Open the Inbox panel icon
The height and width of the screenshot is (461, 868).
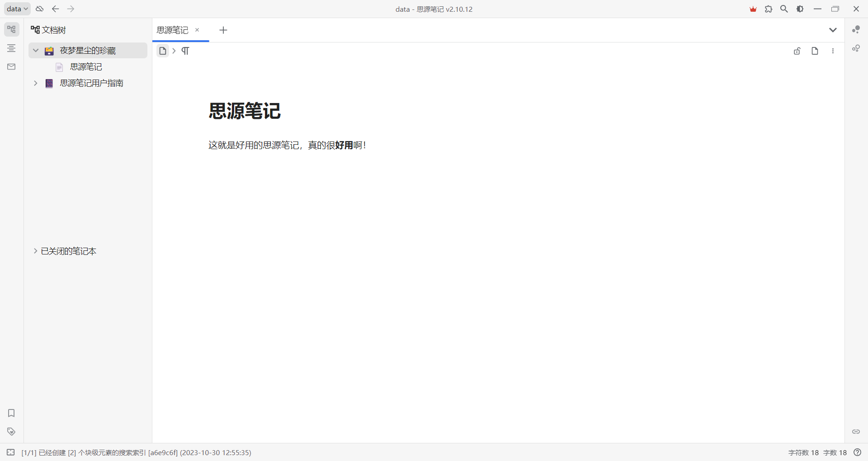[x=11, y=67]
